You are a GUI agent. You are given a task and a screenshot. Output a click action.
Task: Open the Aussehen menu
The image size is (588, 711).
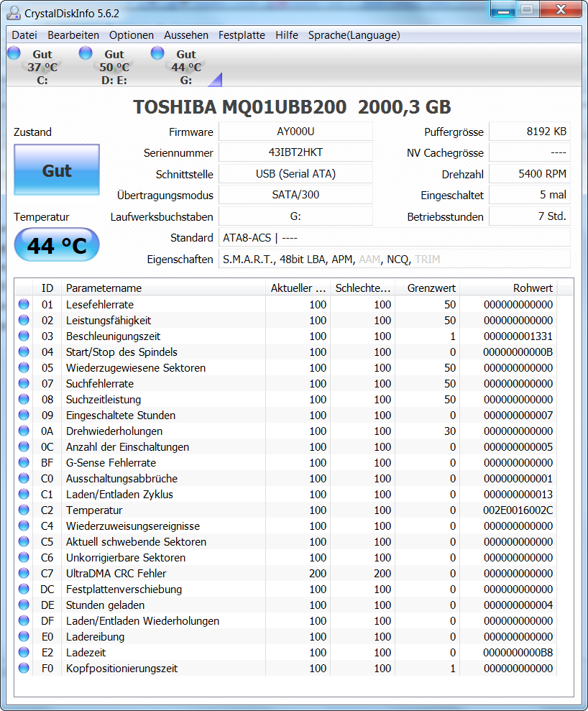(x=186, y=35)
